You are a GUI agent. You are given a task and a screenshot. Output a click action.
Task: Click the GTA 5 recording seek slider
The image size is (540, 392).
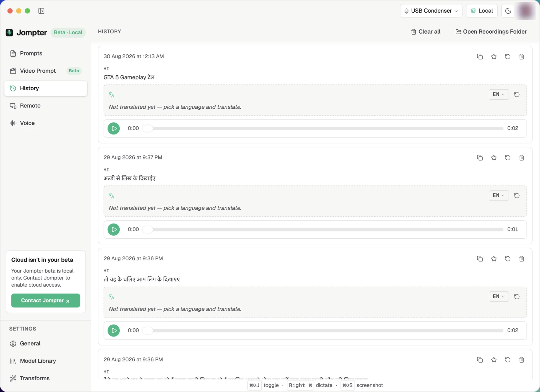pyautogui.click(x=323, y=128)
